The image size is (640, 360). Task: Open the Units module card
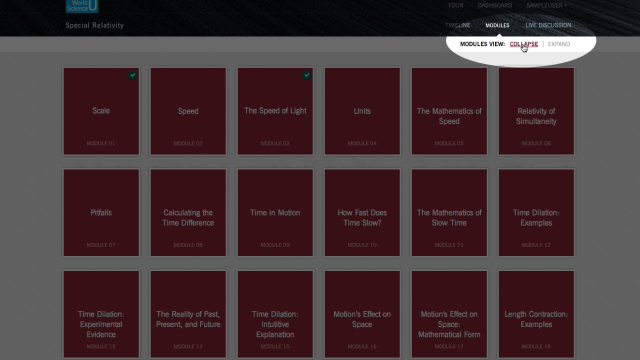362,111
